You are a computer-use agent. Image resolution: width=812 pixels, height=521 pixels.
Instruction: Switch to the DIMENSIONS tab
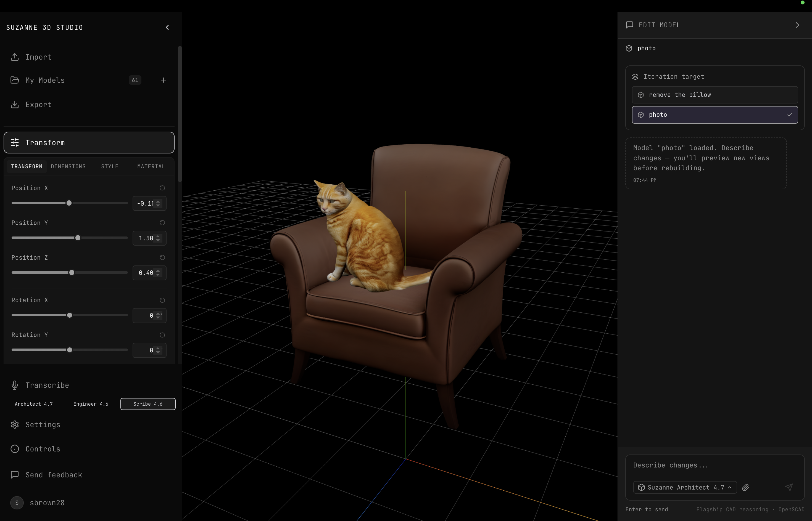pyautogui.click(x=68, y=166)
